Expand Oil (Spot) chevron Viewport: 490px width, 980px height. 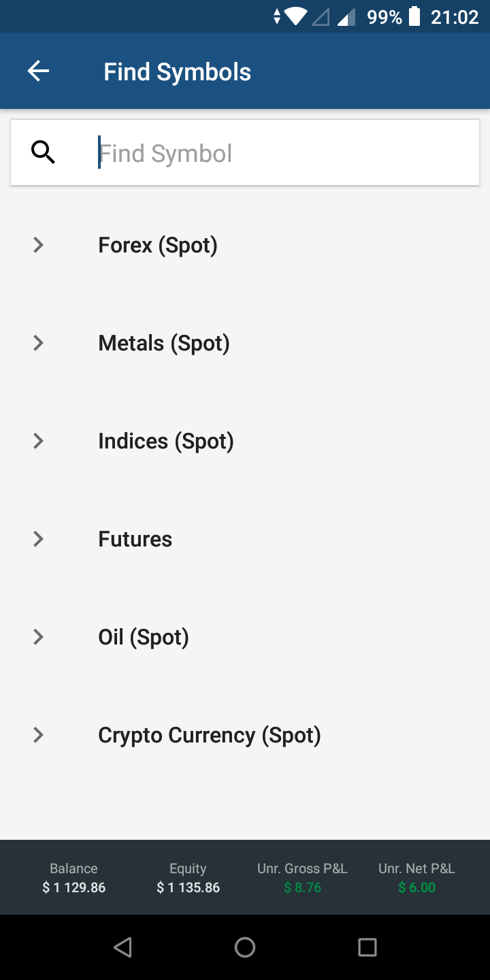point(39,637)
